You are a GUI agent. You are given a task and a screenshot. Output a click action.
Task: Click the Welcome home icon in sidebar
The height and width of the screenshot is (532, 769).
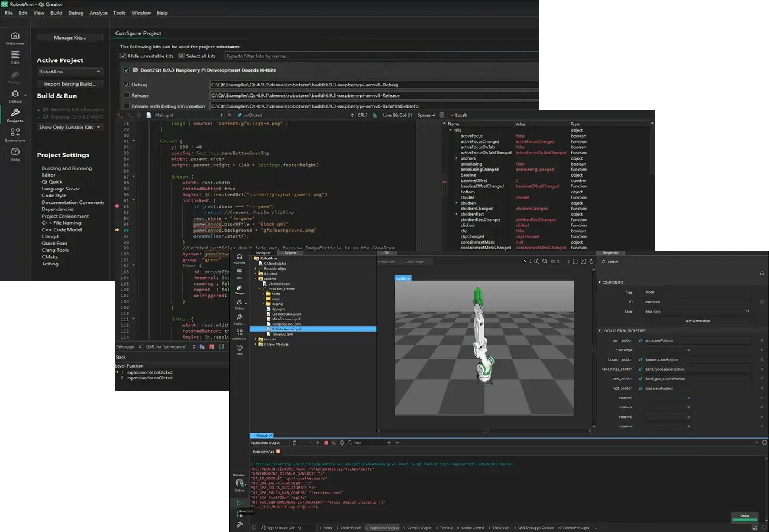(15, 38)
